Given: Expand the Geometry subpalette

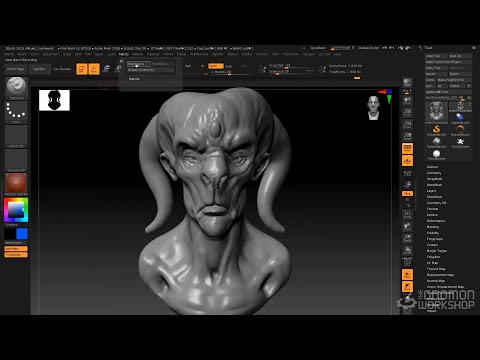Looking at the screenshot, I should 434,173.
